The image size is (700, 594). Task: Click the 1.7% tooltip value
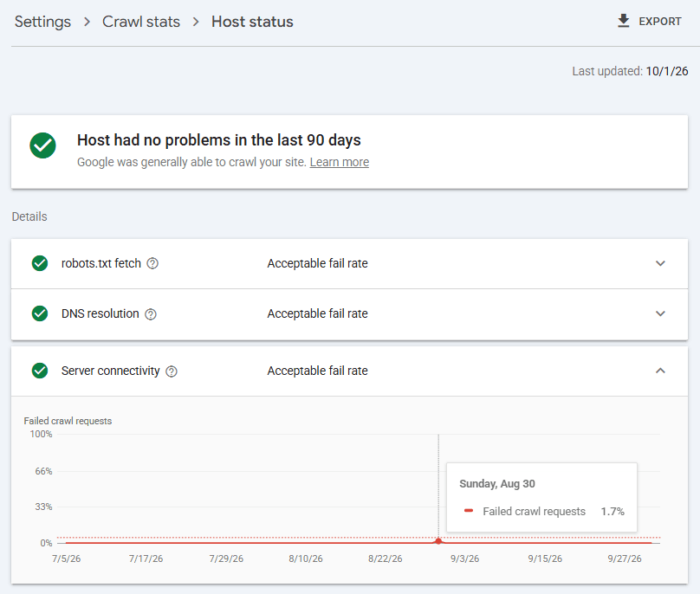pyautogui.click(x=612, y=512)
